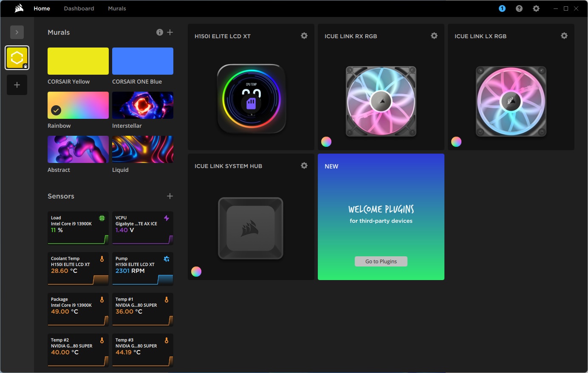Image resolution: width=588 pixels, height=373 pixels.
Task: Open iCUE LINK LX RGB settings gear
Action: [564, 36]
